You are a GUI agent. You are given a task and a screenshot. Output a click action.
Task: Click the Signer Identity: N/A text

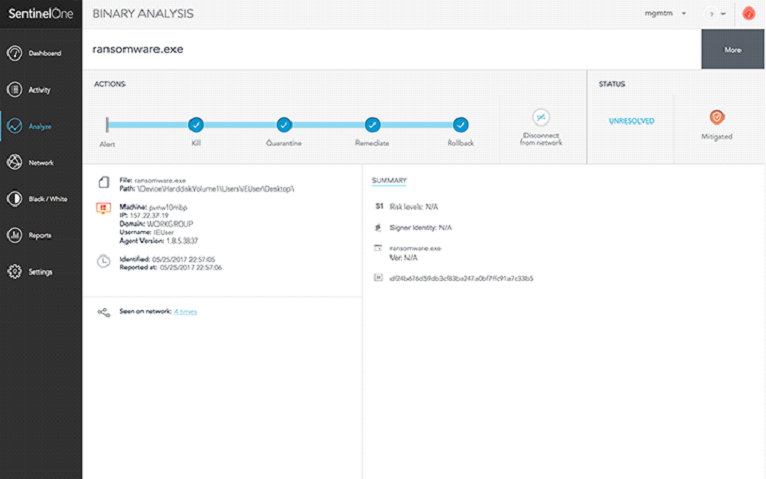[421, 228]
